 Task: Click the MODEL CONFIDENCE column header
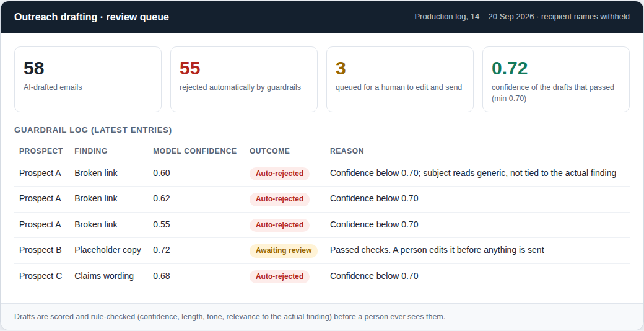pos(194,151)
